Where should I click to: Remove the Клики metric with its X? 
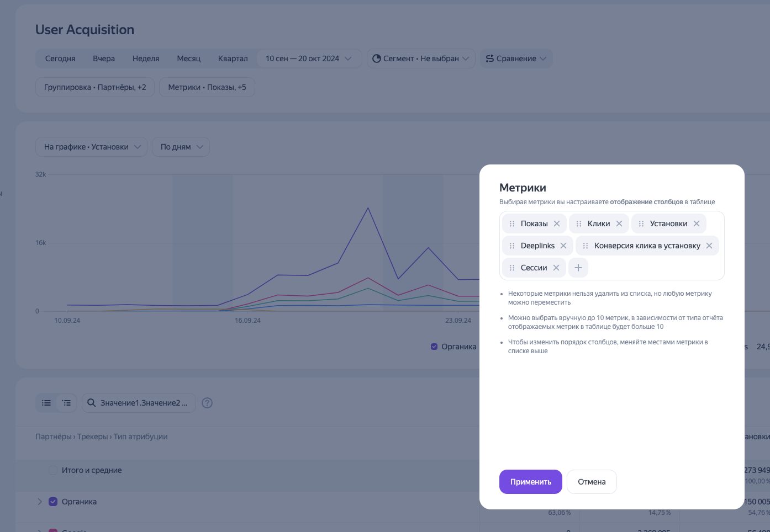[619, 224]
